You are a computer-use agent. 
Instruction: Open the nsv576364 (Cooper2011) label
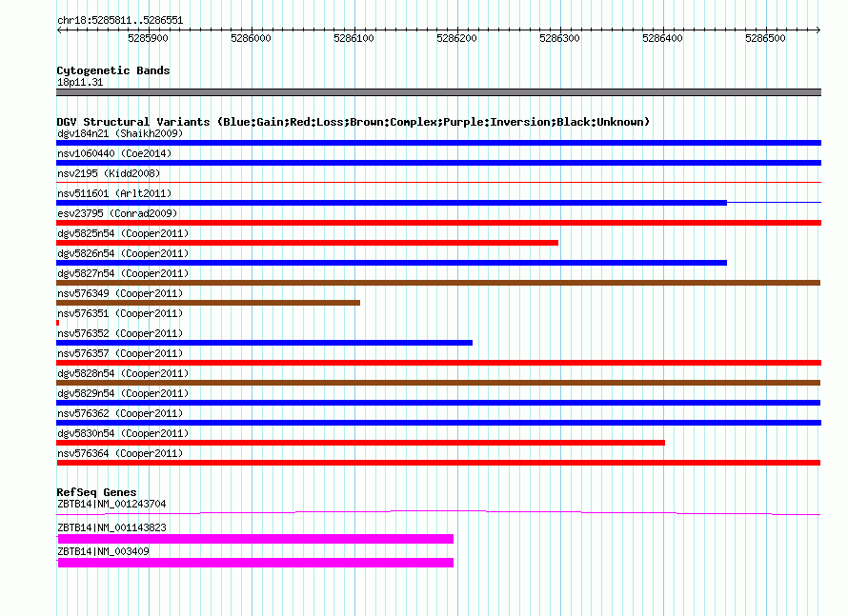[120, 453]
